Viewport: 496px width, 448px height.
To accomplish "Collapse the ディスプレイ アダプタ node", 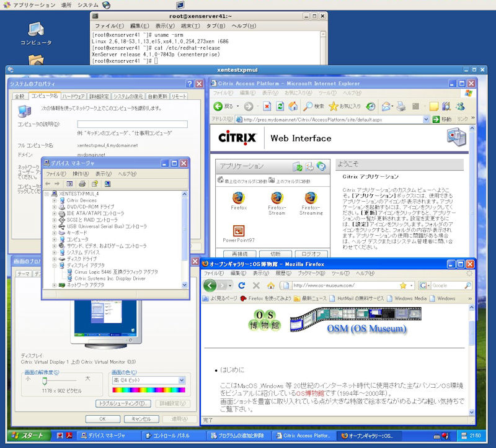I will [x=55, y=266].
